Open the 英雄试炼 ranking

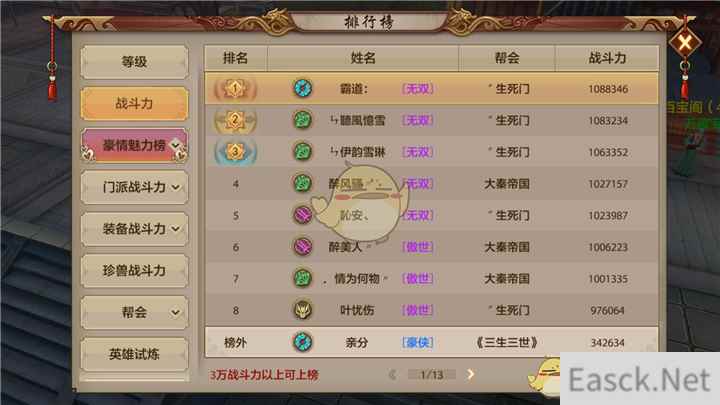click(135, 354)
